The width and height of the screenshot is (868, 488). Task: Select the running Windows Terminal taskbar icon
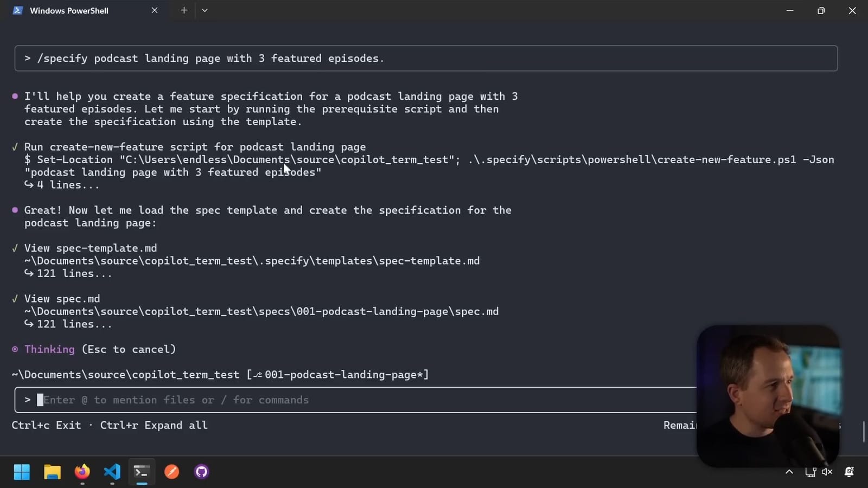(x=141, y=472)
